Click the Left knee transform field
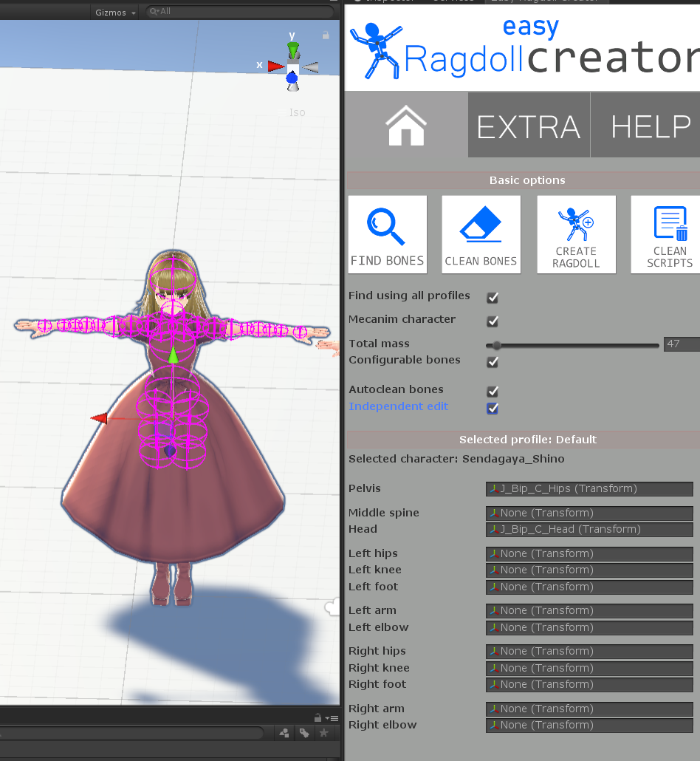This screenshot has height=761, width=700. click(589, 570)
